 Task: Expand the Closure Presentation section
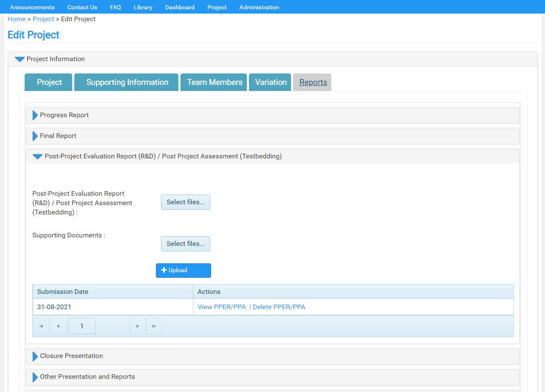pyautogui.click(x=35, y=356)
